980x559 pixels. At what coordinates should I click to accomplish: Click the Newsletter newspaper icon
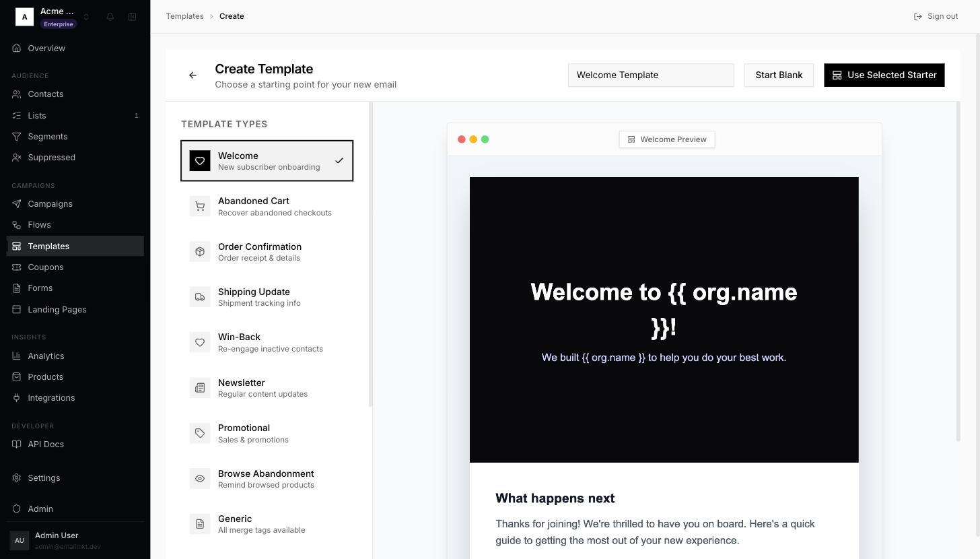point(200,388)
